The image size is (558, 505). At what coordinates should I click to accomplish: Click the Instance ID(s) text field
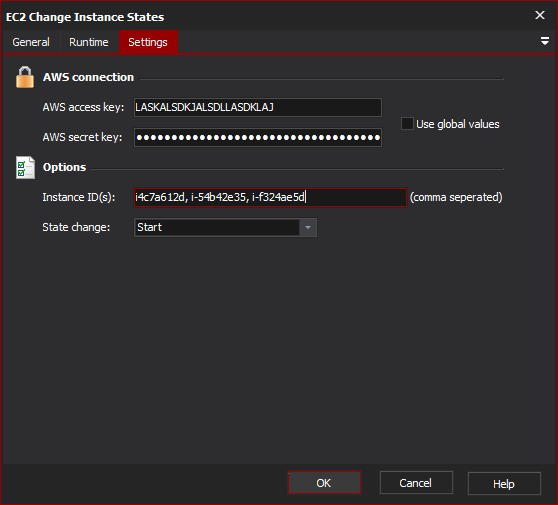point(270,197)
